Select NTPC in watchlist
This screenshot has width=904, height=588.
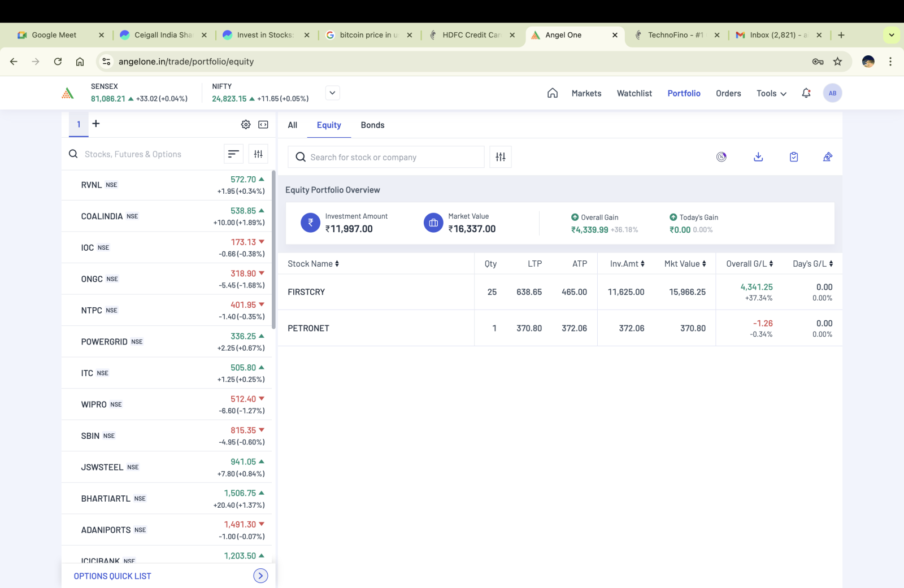(166, 310)
